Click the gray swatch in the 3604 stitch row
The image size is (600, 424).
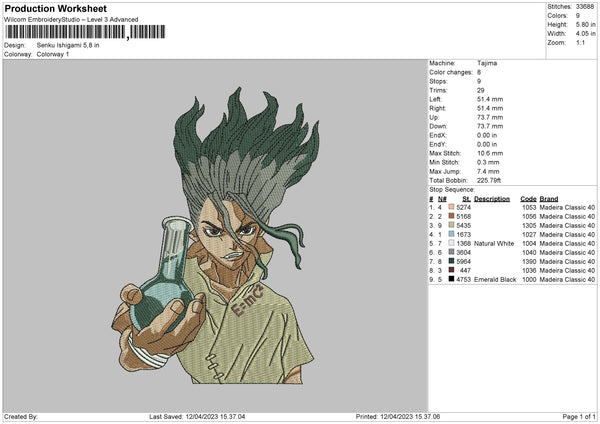click(x=451, y=252)
